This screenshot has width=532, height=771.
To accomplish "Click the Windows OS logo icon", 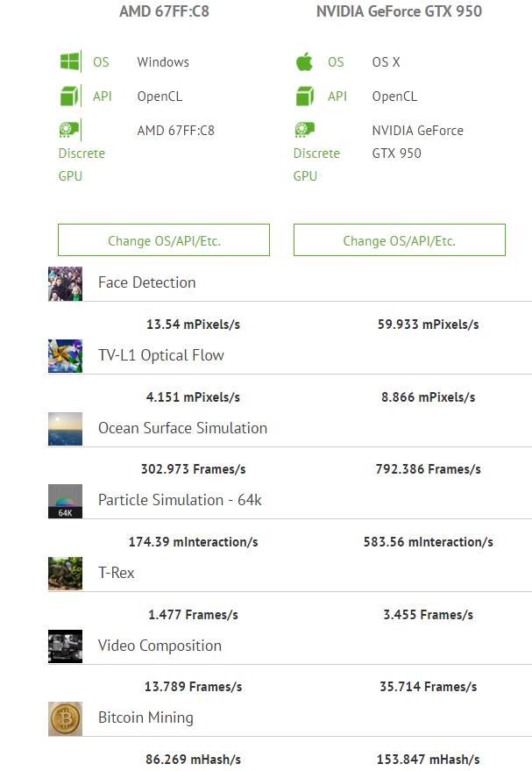I will 70,62.
